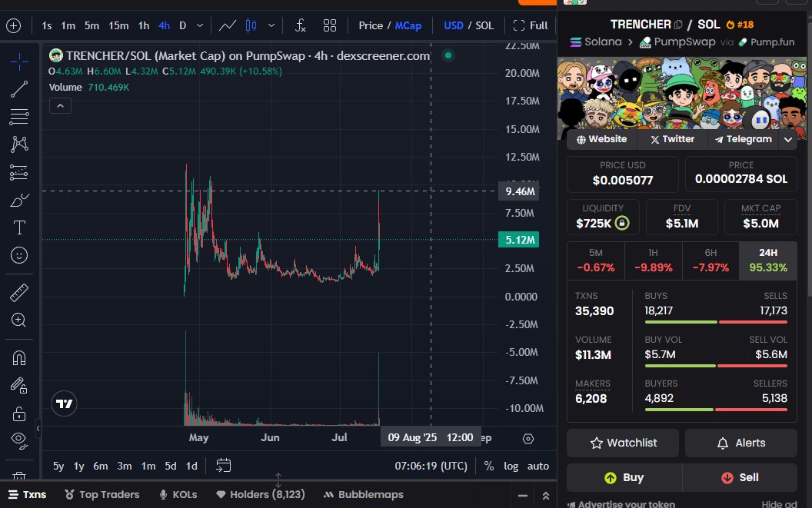
Task: Set chart range to 1d
Action: pos(191,466)
